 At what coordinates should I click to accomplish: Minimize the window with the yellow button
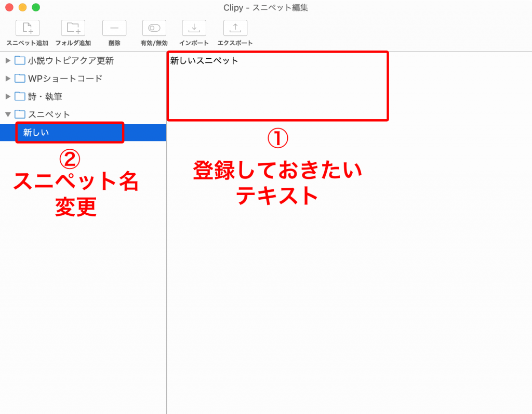[x=23, y=7]
